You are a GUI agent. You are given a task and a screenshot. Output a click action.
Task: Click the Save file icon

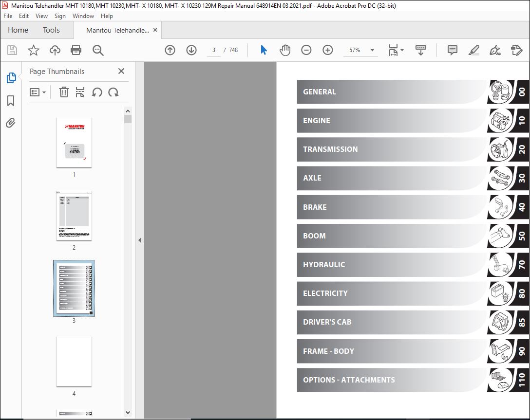click(x=12, y=50)
